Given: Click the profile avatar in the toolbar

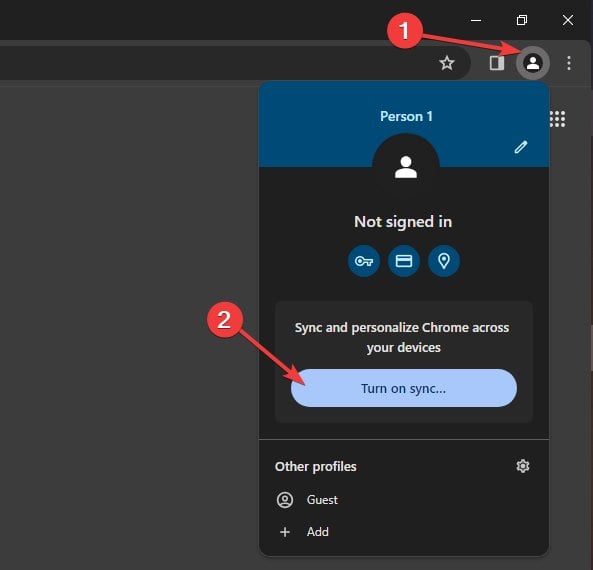Looking at the screenshot, I should [532, 63].
